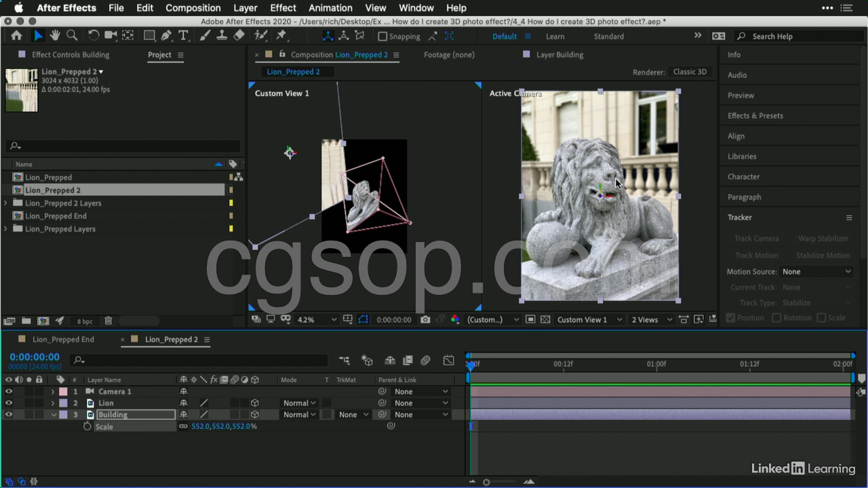Open the Character panel
The width and height of the screenshot is (868, 488).
[744, 177]
